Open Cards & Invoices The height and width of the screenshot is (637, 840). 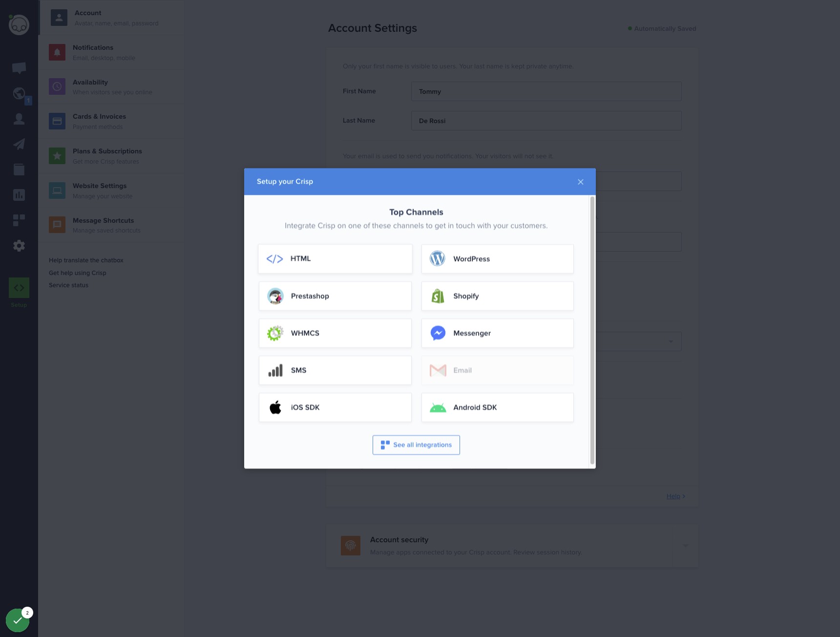click(x=111, y=121)
